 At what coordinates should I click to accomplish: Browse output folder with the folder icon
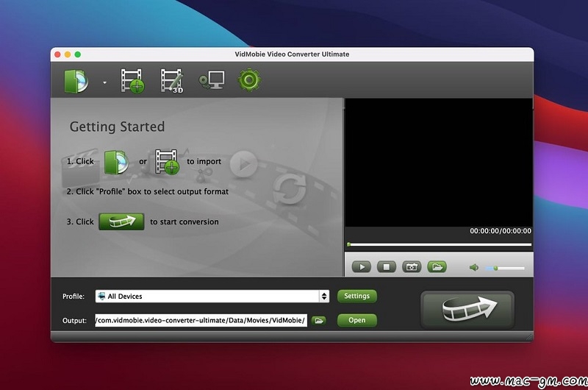click(319, 321)
